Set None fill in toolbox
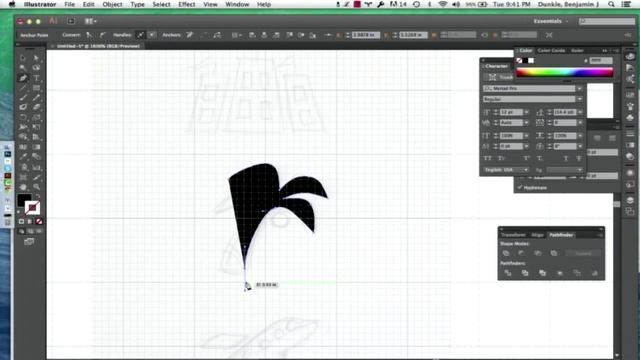Image resolution: width=640 pixels, height=360 pixels. tap(39, 222)
